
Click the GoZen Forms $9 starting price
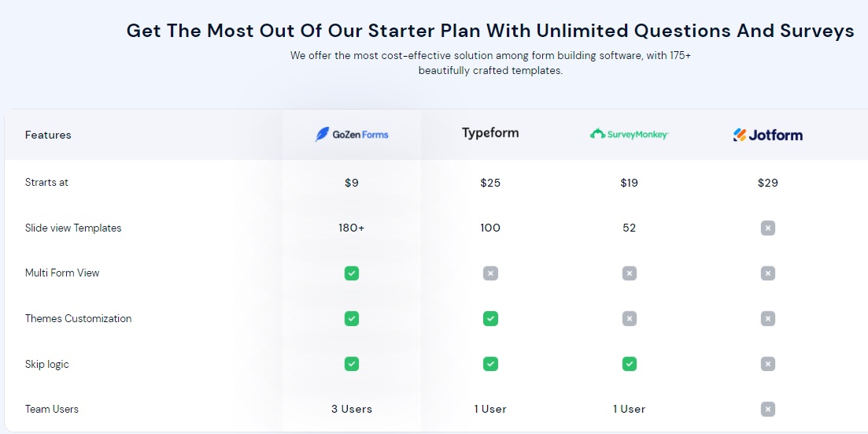pos(352,183)
